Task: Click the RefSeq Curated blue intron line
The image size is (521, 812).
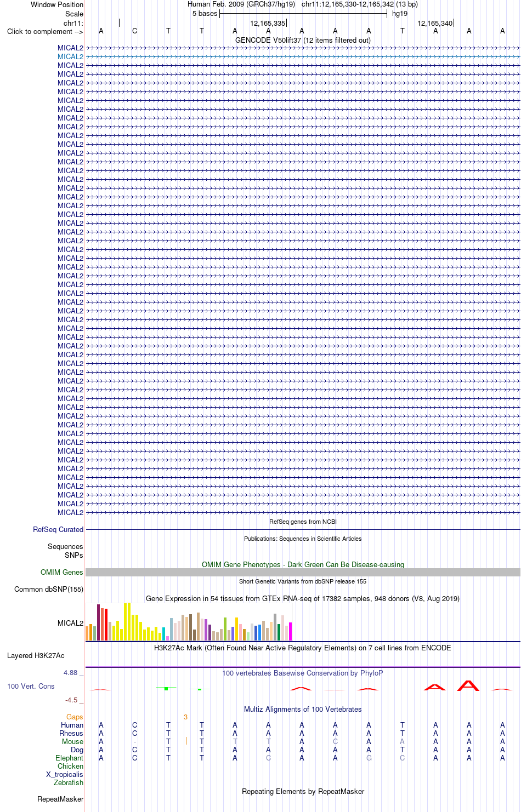Action: click(303, 530)
